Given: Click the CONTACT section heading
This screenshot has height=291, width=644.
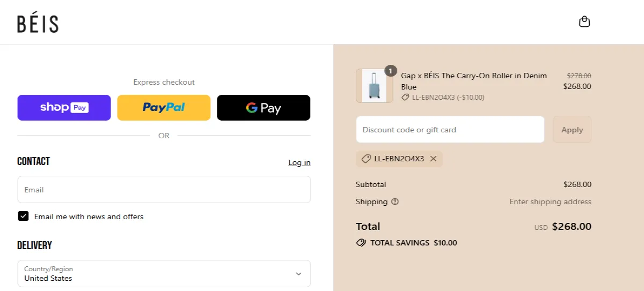Looking at the screenshot, I should click(x=33, y=161).
